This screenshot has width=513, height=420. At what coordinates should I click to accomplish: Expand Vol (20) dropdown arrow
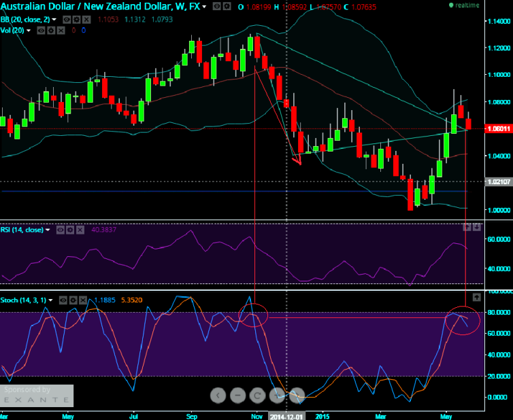pyautogui.click(x=29, y=31)
